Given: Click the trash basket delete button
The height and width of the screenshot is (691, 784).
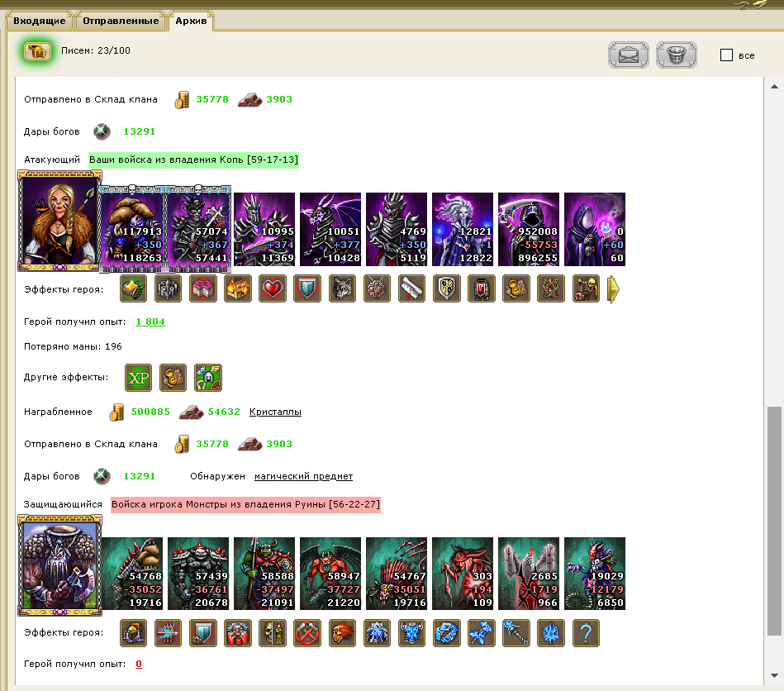Looking at the screenshot, I should pos(676,55).
